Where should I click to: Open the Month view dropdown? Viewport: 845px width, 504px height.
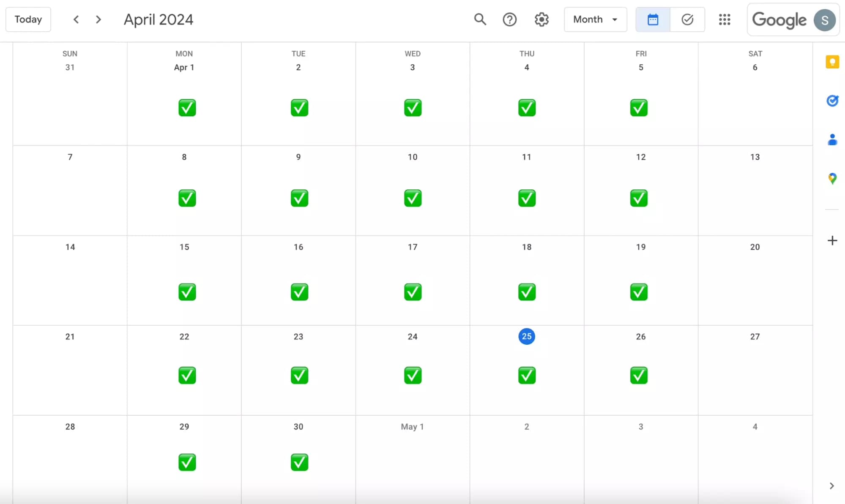point(595,19)
